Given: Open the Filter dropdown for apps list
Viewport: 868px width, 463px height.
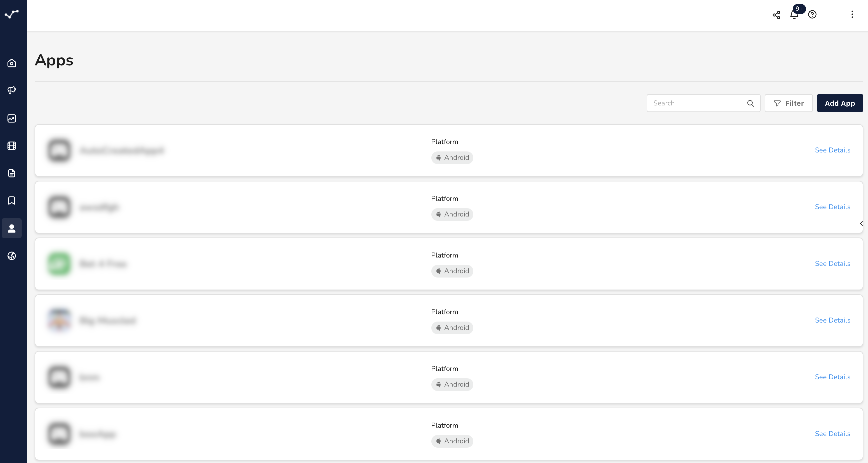Looking at the screenshot, I should [789, 103].
